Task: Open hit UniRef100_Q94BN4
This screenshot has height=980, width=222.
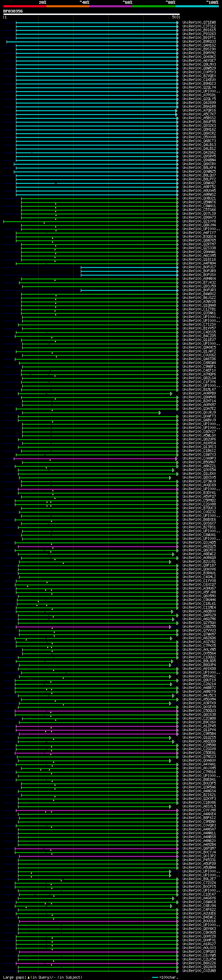Action: [x=199, y=160]
